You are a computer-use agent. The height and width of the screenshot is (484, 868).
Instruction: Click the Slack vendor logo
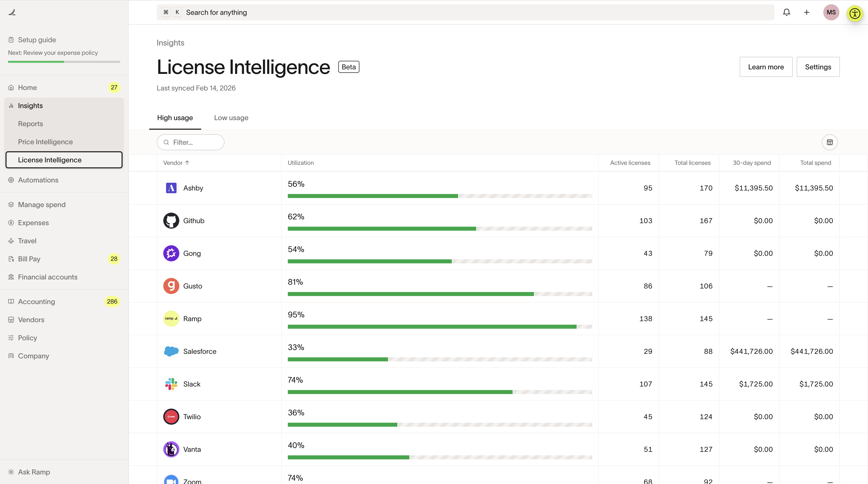(x=171, y=384)
